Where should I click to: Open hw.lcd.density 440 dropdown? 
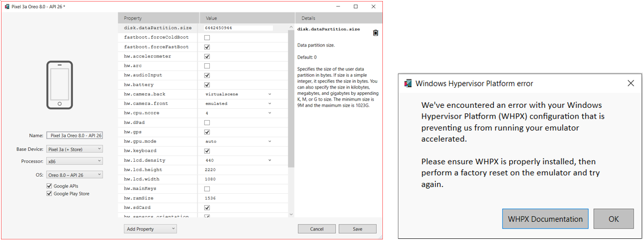[238, 161]
